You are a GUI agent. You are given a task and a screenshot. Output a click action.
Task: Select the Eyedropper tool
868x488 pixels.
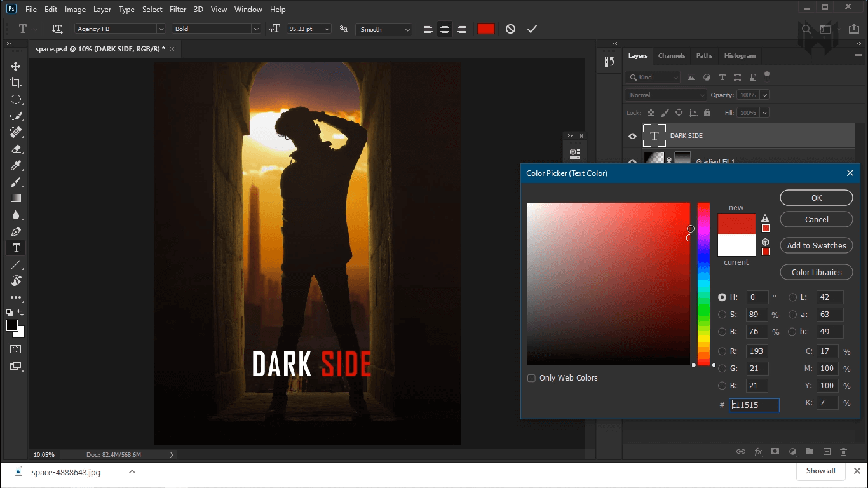pos(16,165)
